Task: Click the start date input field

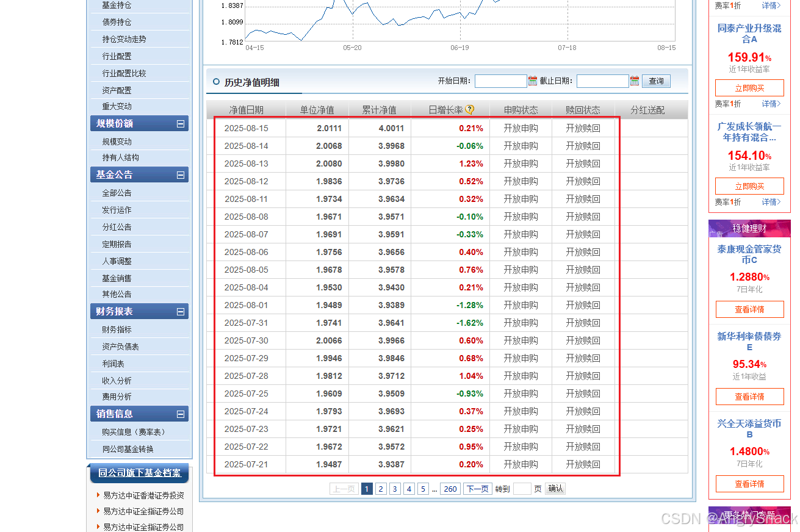Action: (x=501, y=81)
